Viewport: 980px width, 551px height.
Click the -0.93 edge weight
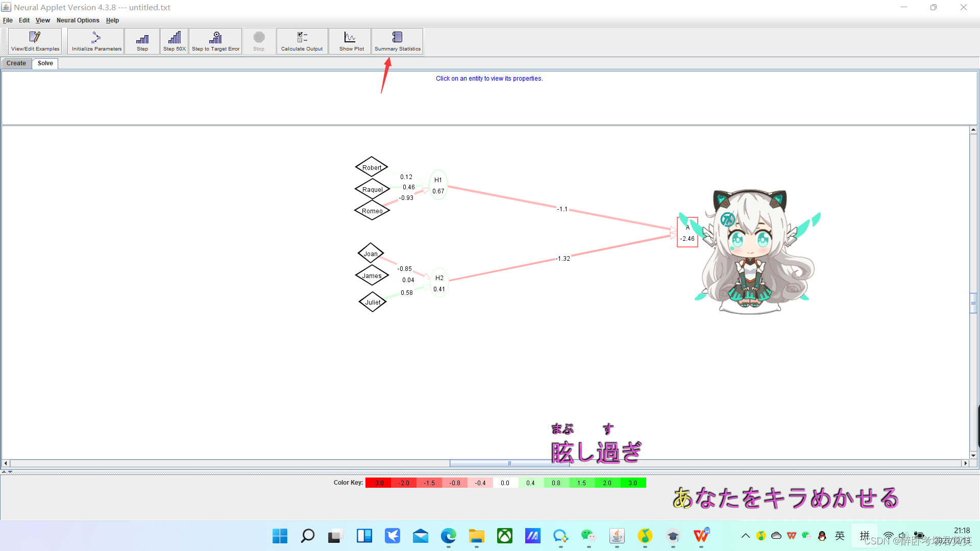click(x=406, y=198)
